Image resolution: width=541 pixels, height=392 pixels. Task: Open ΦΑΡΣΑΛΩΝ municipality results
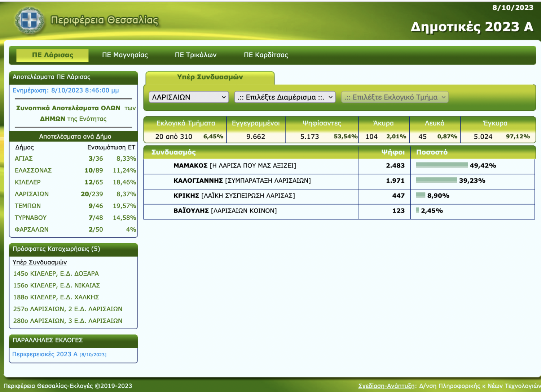click(32, 230)
